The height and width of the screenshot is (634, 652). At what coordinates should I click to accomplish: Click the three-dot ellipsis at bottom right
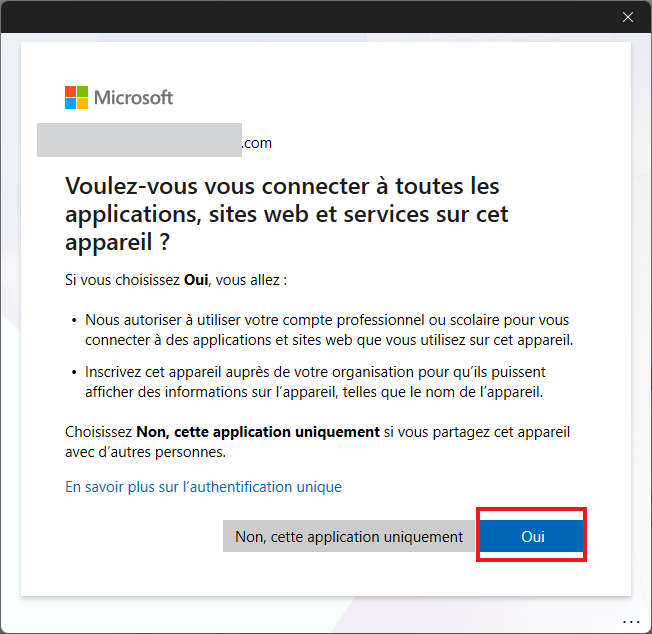(x=629, y=619)
